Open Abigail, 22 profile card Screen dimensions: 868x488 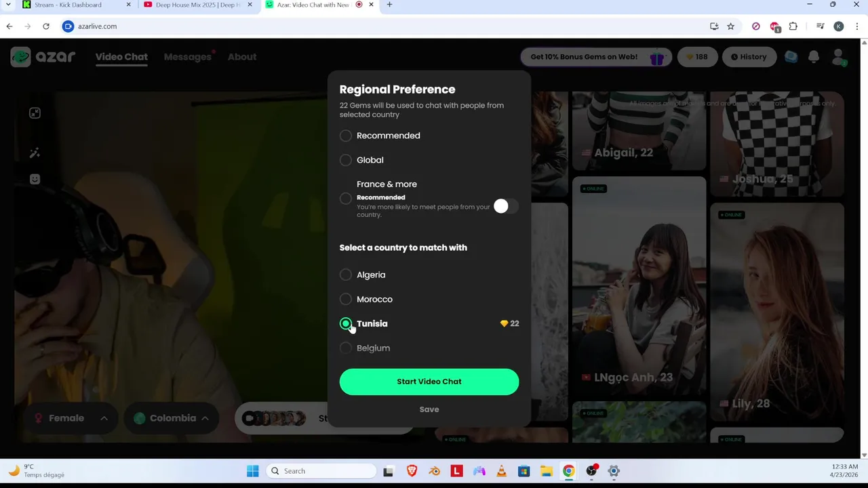(x=639, y=131)
